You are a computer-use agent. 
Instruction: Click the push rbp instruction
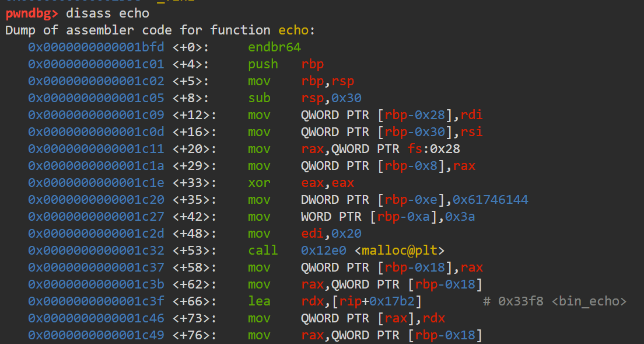(x=286, y=64)
